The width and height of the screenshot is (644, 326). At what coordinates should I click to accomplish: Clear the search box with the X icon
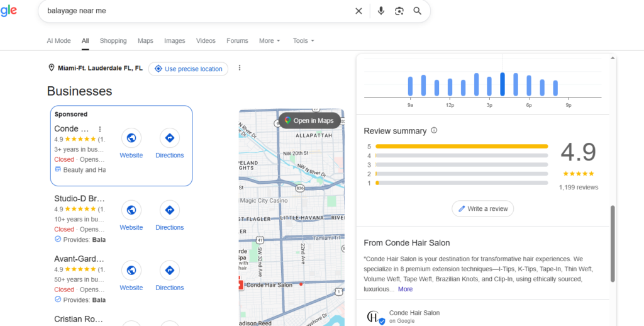coord(358,11)
